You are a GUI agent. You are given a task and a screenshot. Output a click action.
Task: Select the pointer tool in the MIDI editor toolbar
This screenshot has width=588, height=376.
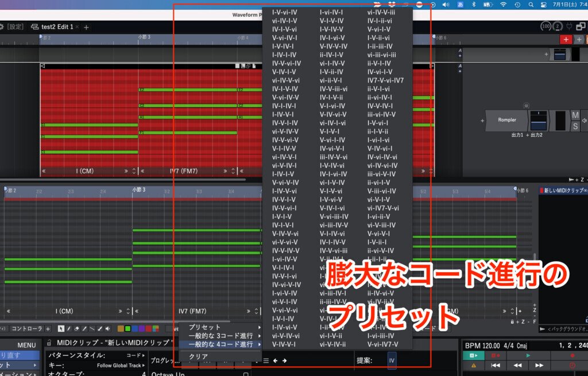61,329
